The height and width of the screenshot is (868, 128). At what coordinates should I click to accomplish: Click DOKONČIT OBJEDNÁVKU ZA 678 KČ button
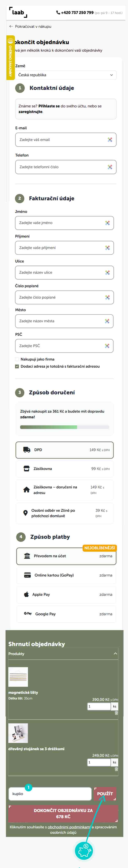(x=63, y=813)
